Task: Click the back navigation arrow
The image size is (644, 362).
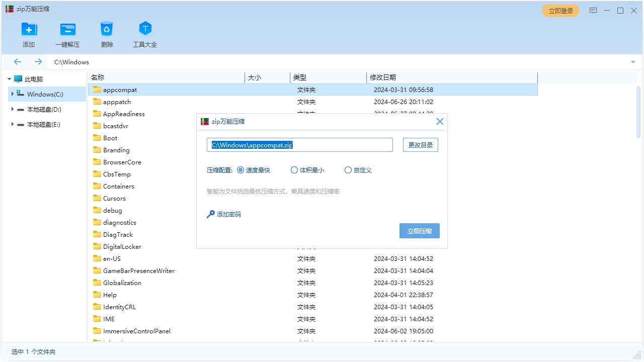Action: pos(18,61)
